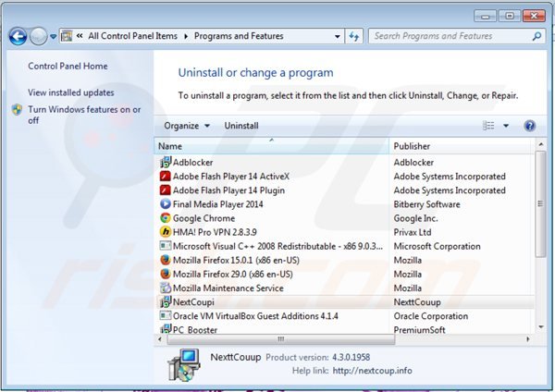Screen dimensions: 555x392
Task: Click Adobe Flash Player 14 Plugin icon
Action: 166,190
